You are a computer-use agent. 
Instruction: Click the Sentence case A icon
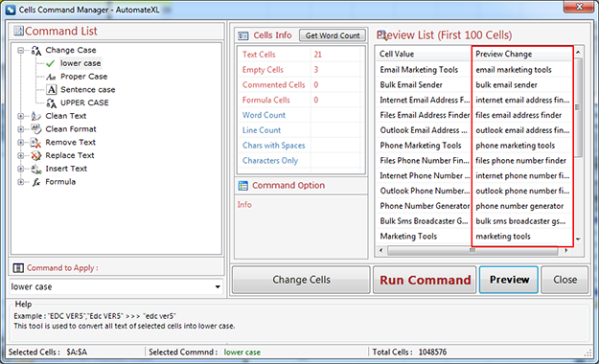[52, 90]
